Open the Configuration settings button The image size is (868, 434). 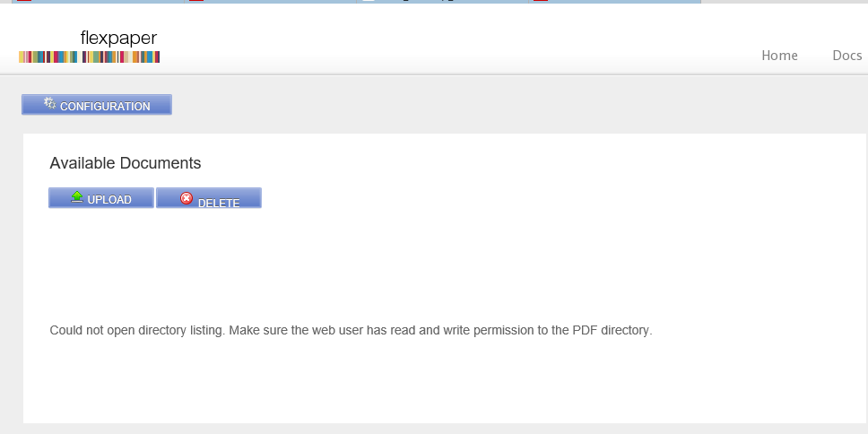coord(97,105)
